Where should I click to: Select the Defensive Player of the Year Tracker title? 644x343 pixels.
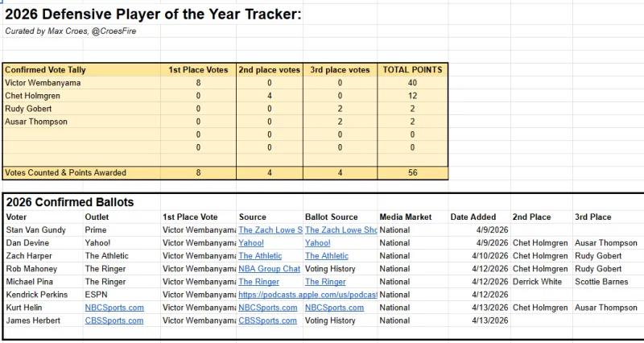pos(153,14)
